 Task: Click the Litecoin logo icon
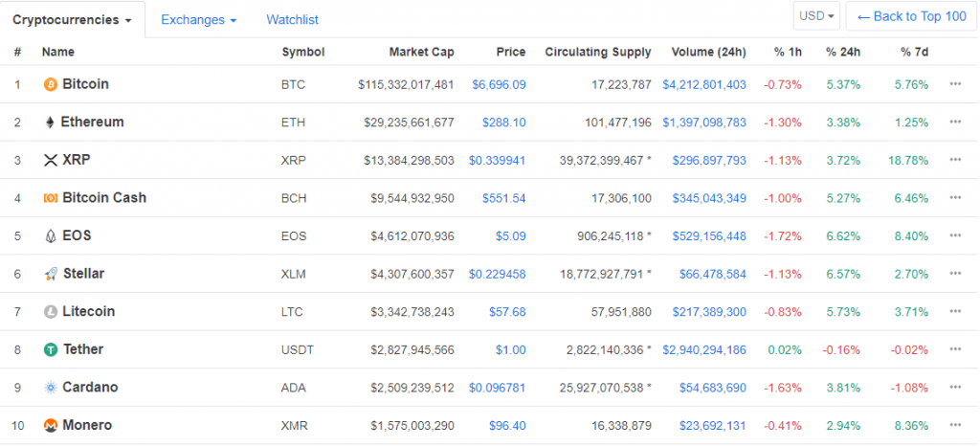point(51,312)
